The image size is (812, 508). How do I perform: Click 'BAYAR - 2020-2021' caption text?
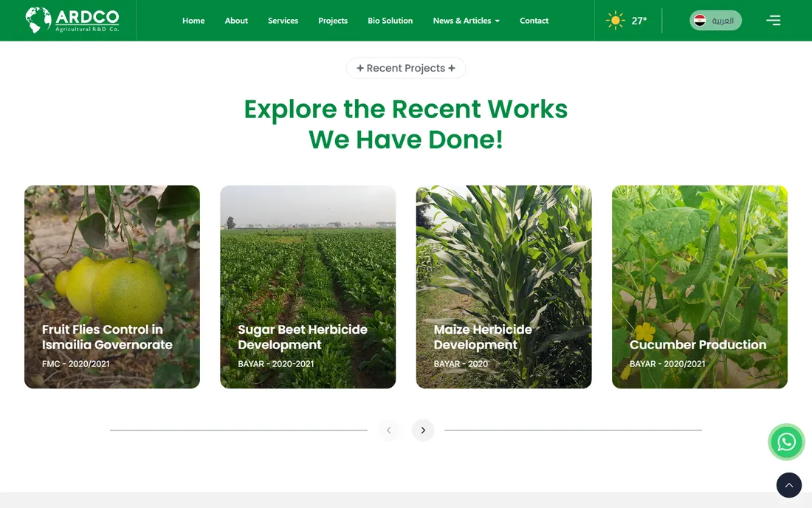(275, 364)
